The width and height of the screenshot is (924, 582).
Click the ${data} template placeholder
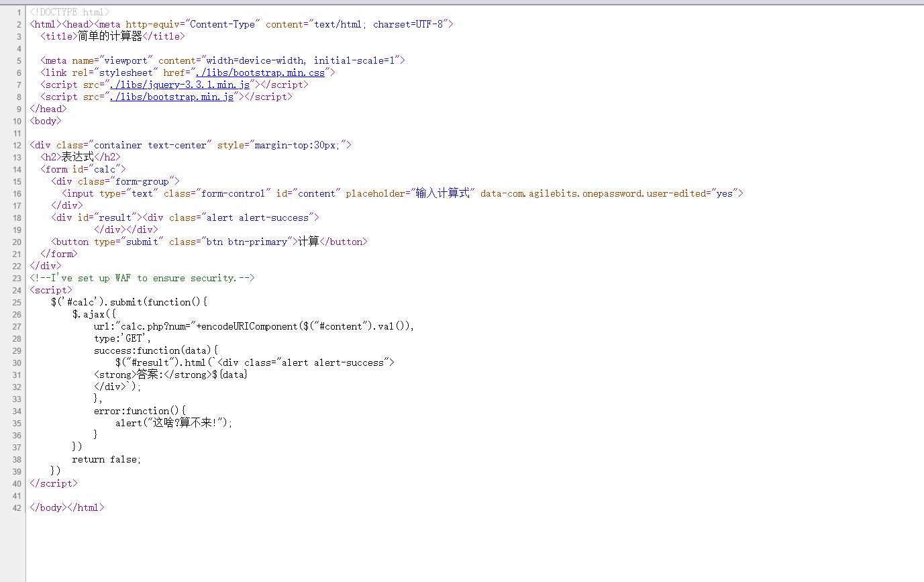coord(231,375)
